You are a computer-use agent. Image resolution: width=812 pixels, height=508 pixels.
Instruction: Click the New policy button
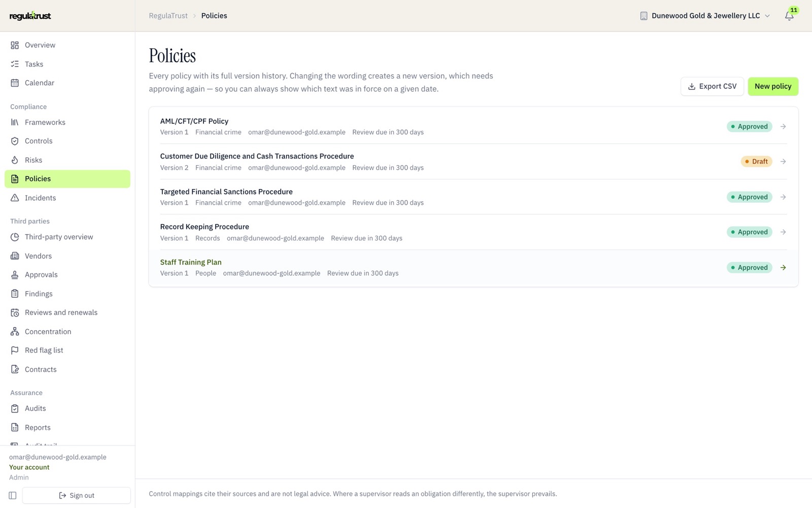tap(773, 86)
